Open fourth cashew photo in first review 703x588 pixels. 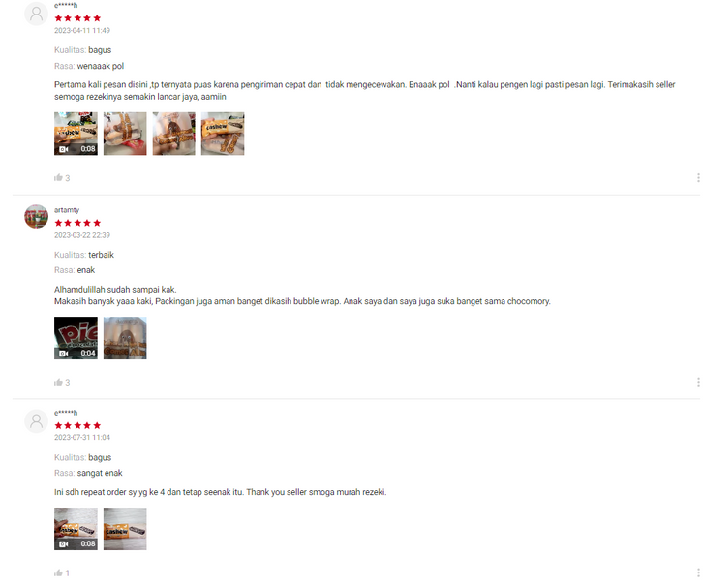pos(223,134)
